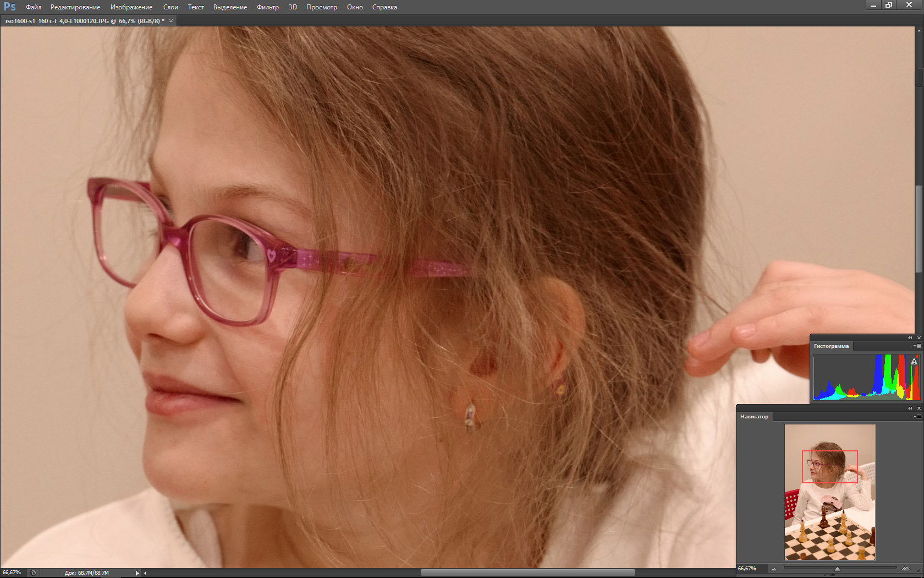
Task: Click the status bar preview export icon
Action: (33, 572)
